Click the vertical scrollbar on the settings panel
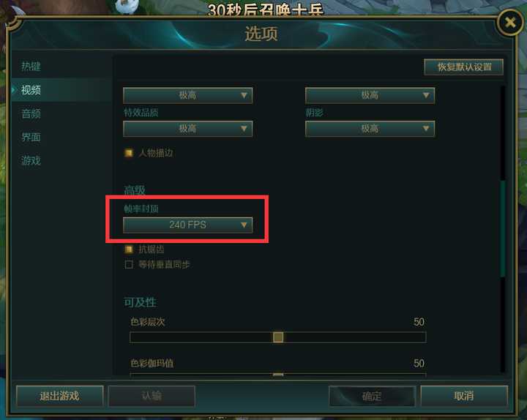 tap(503, 229)
